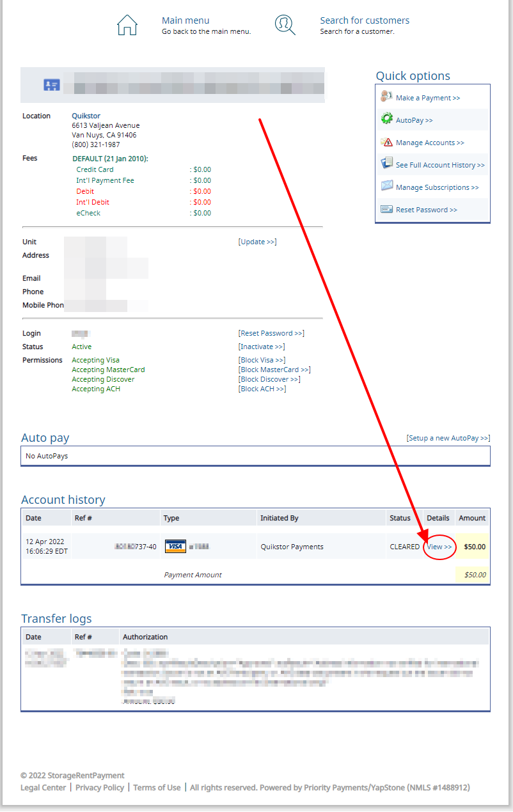Click the Main menu house icon
Image resolution: width=513 pixels, height=812 pixels.
(x=127, y=25)
